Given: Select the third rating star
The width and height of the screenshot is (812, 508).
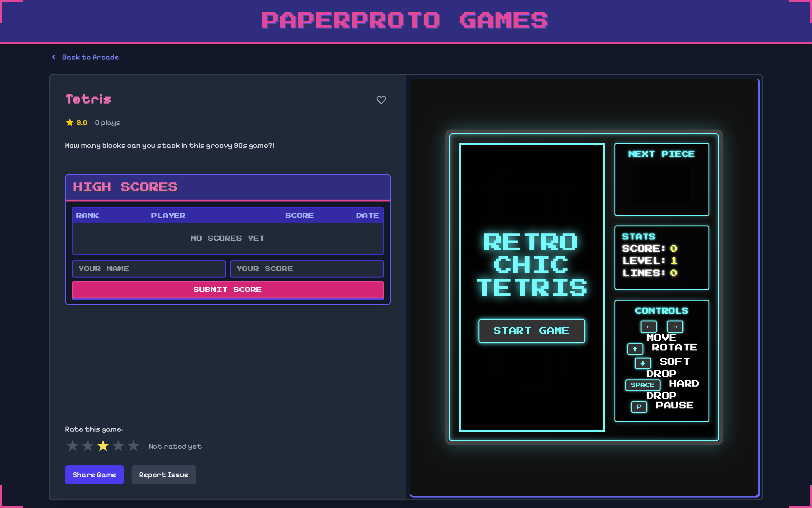Looking at the screenshot, I should click(x=103, y=446).
